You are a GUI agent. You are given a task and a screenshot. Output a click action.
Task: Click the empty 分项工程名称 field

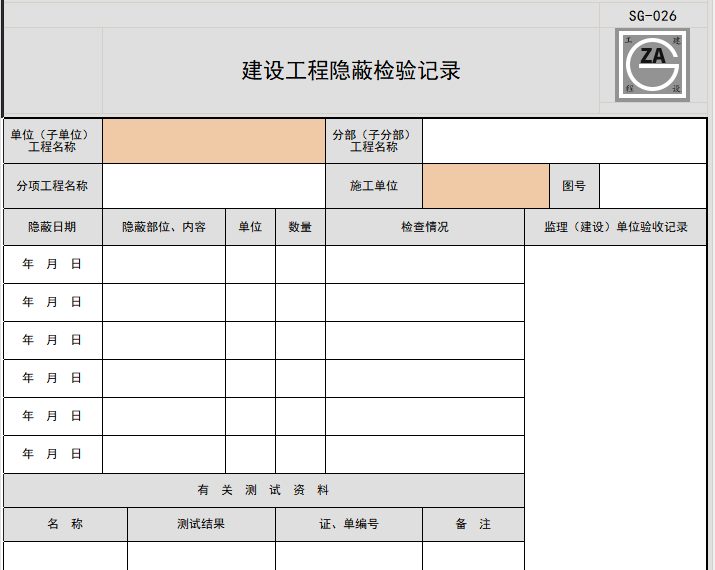[214, 186]
